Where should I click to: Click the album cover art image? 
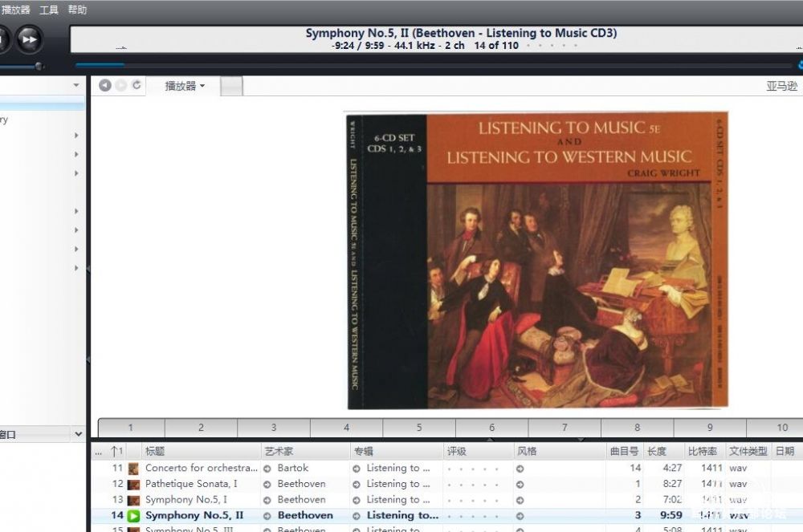click(536, 260)
